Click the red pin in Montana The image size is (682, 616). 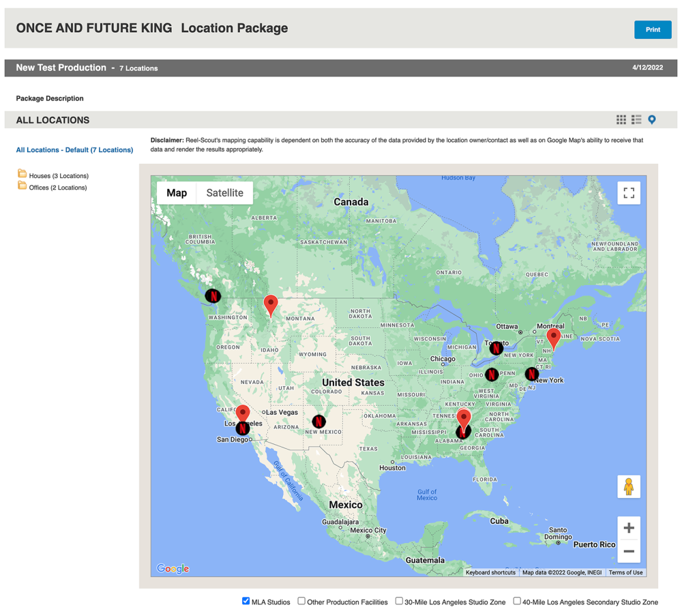(x=271, y=306)
